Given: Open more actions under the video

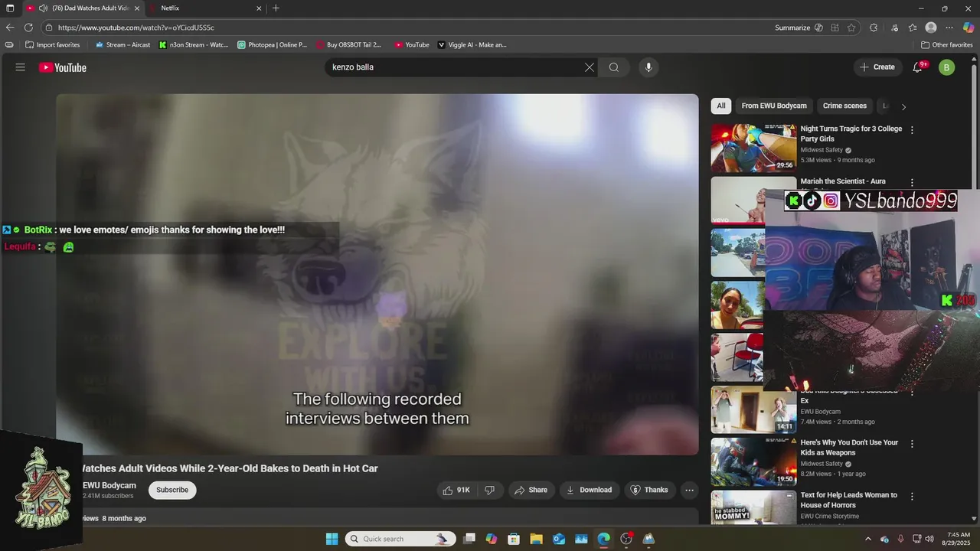Looking at the screenshot, I should tap(689, 490).
